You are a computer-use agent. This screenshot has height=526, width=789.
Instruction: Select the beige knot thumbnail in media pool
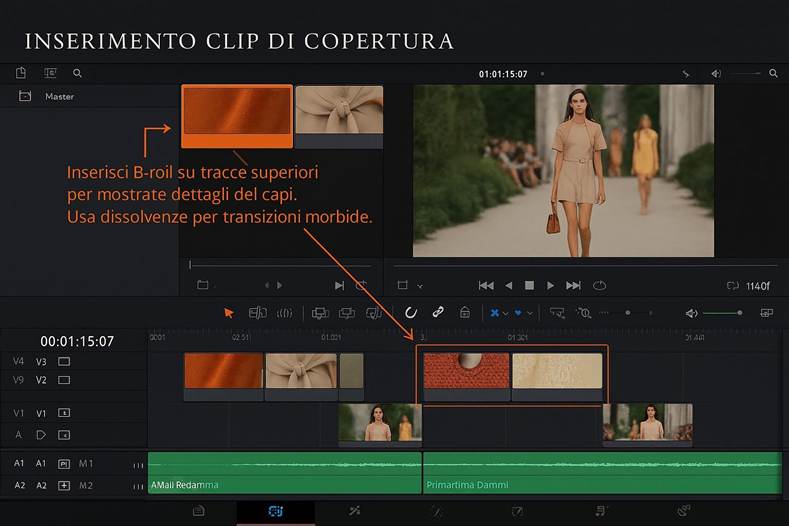[339, 116]
